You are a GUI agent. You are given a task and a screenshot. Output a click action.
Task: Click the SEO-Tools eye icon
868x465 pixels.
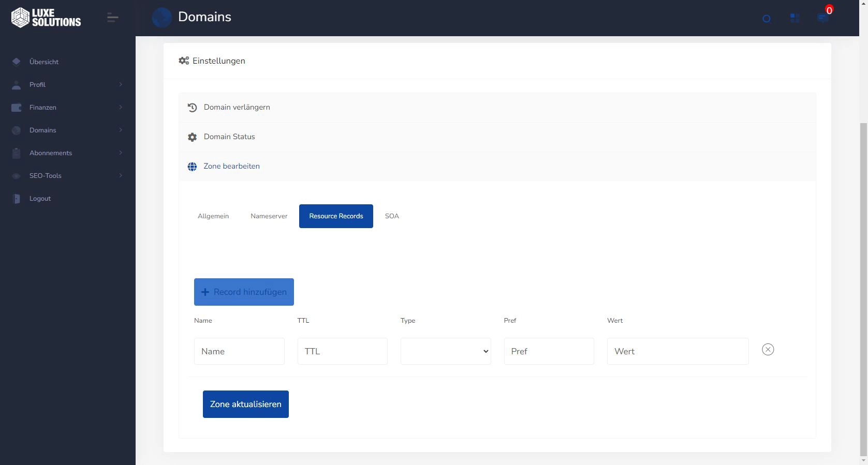[17, 176]
